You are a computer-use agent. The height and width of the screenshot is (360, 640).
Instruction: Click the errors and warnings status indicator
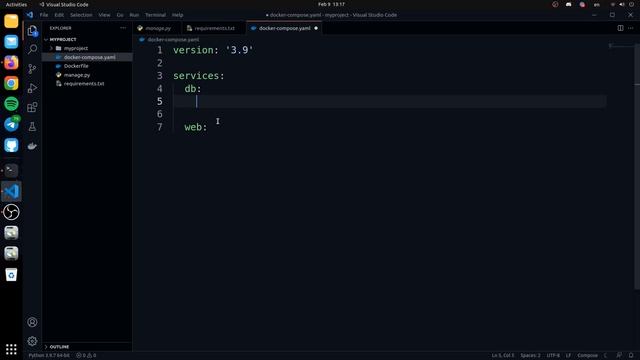coord(86,356)
